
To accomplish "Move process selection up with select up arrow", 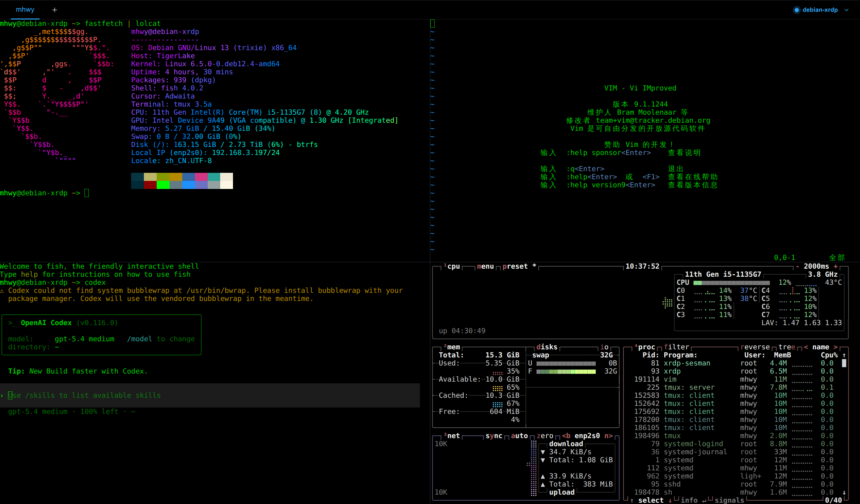I will [x=632, y=500].
